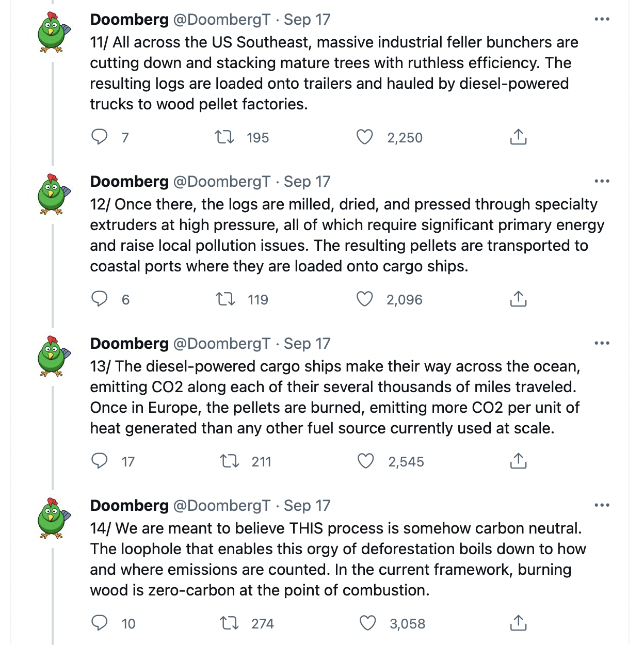
Task: Retweet the tweet about feller bunchers
Action: click(224, 137)
